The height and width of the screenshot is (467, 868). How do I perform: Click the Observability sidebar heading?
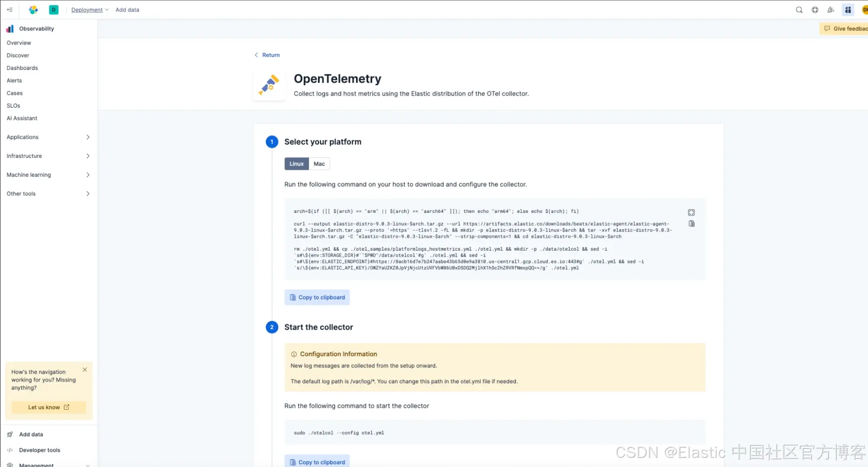click(x=36, y=29)
